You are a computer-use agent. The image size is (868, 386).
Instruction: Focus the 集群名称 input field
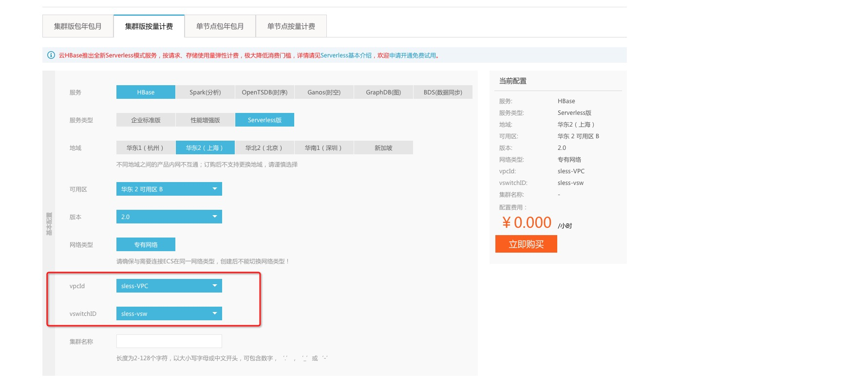tap(169, 341)
